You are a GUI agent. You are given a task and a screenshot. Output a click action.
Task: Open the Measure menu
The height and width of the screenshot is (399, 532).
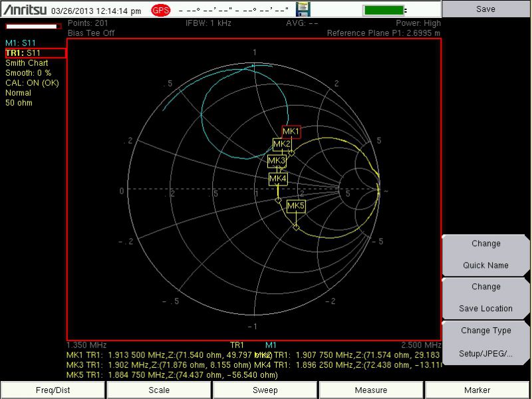click(x=371, y=390)
